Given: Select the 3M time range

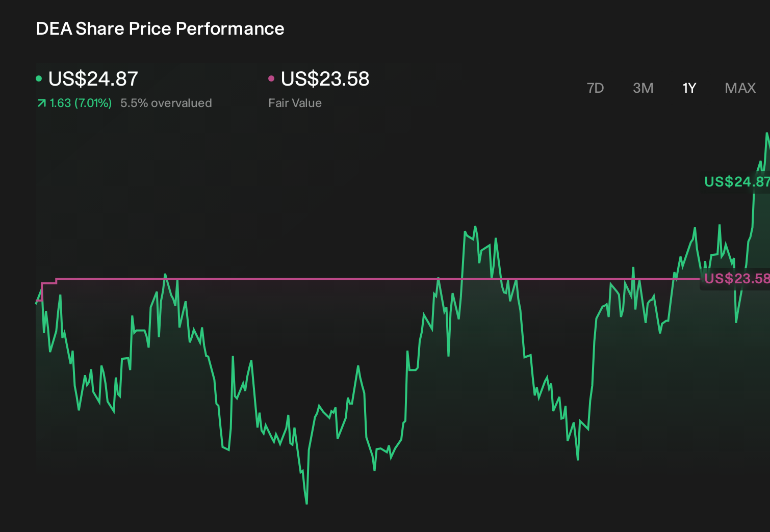Looking at the screenshot, I should [x=643, y=88].
